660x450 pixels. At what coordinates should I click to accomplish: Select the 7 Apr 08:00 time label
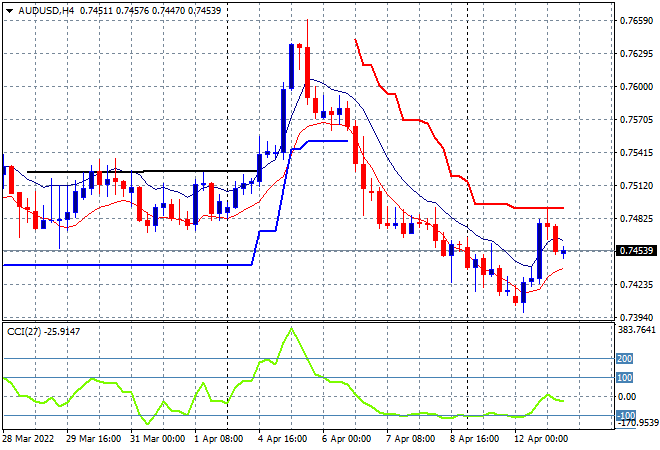click(410, 439)
